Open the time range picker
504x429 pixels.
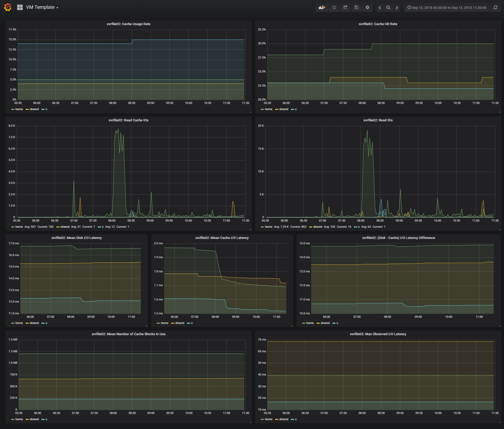[x=447, y=7]
